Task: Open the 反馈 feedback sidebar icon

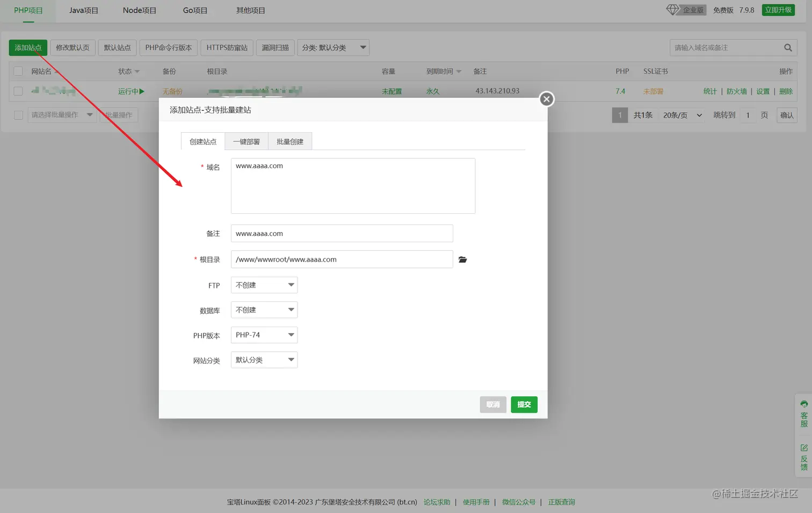Action: (804, 457)
